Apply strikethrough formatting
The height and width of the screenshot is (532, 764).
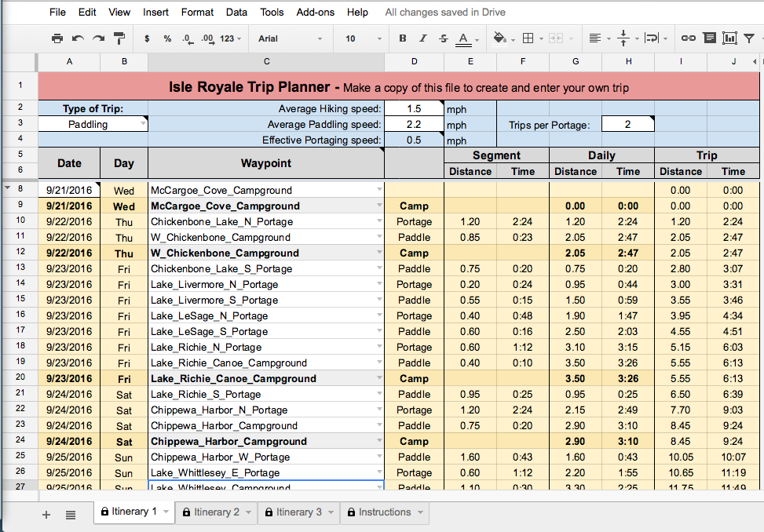pyautogui.click(x=444, y=38)
